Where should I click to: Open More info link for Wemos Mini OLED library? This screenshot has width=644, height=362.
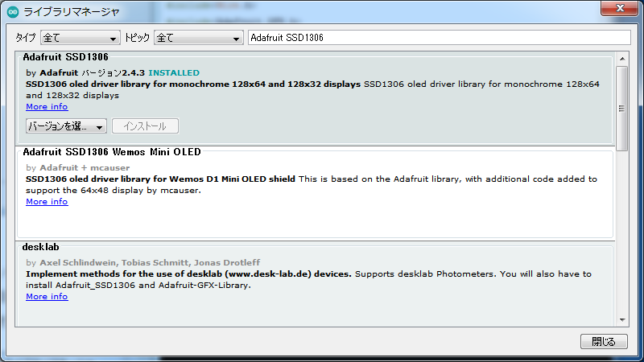click(x=47, y=202)
